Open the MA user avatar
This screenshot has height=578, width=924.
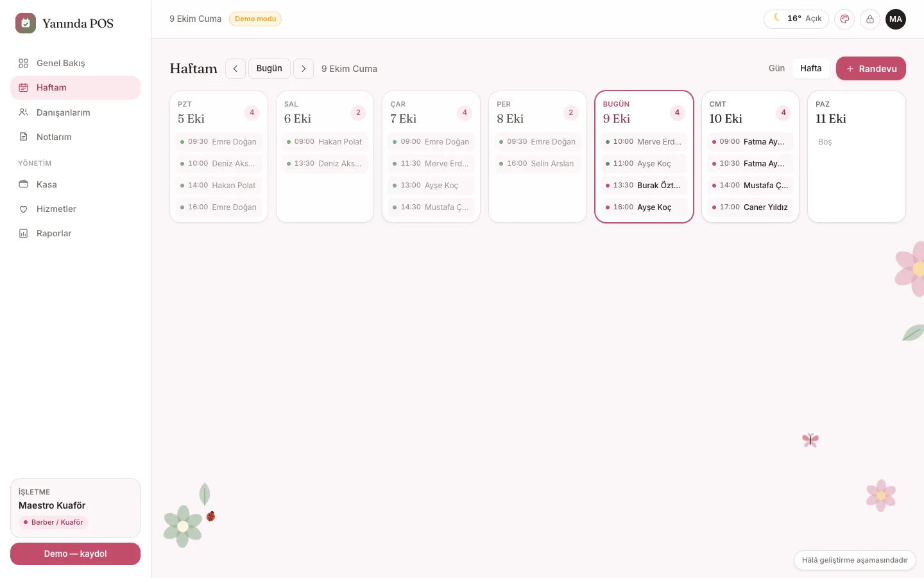(x=896, y=19)
